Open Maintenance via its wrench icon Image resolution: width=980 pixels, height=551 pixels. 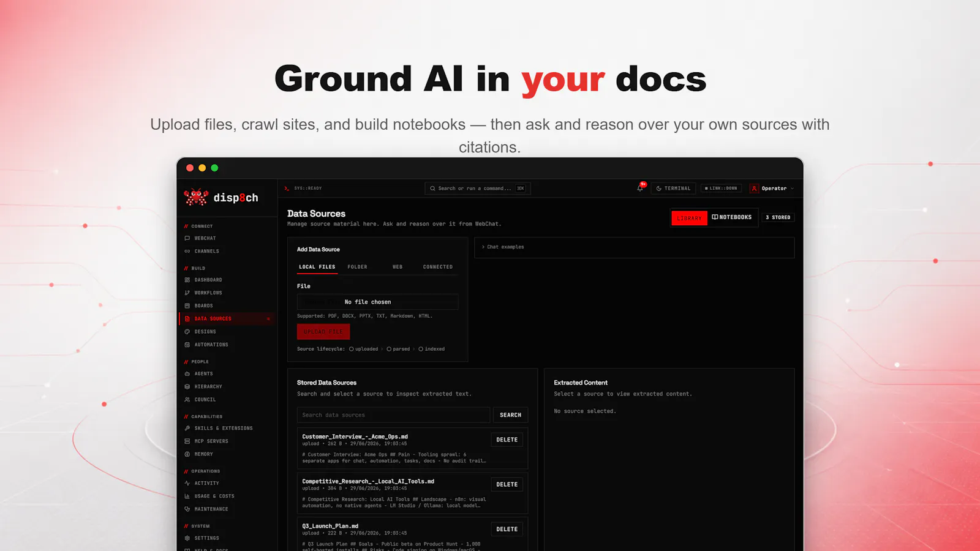tap(187, 509)
